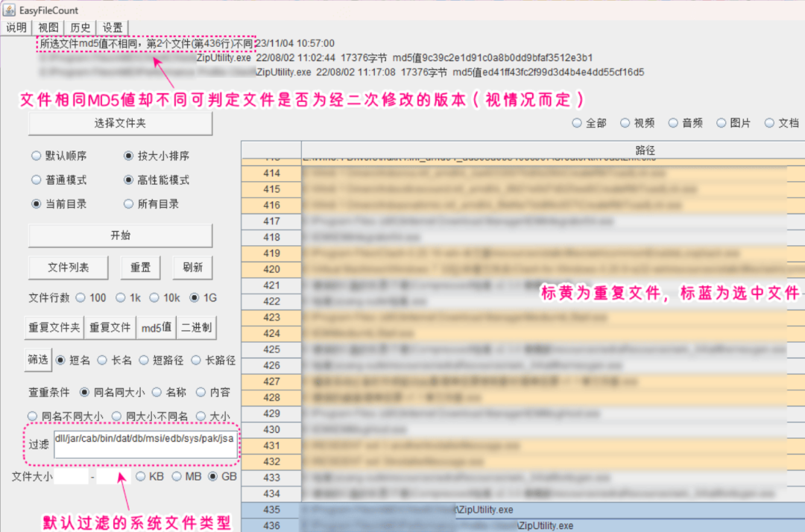Viewport: 805px width, 532px height.
Task: Click the 刷新 button
Action: (192, 267)
